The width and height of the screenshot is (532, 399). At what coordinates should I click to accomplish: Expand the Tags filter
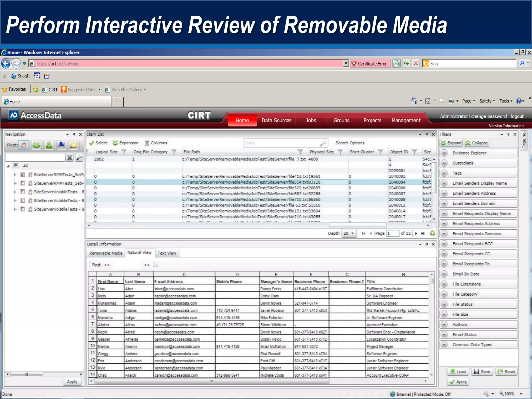click(x=444, y=173)
